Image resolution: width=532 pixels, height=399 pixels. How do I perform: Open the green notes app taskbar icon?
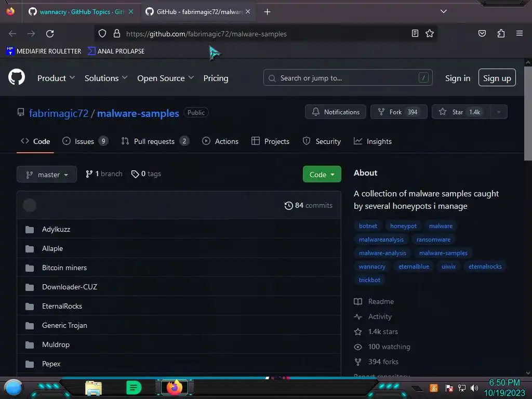[x=134, y=388]
